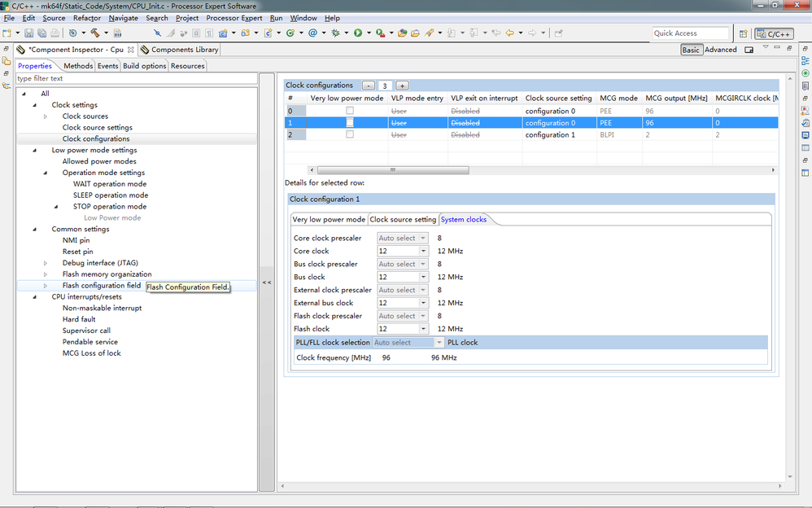Image resolution: width=812 pixels, height=508 pixels.
Task: Click the hammer Build icon
Action: pyautogui.click(x=95, y=33)
